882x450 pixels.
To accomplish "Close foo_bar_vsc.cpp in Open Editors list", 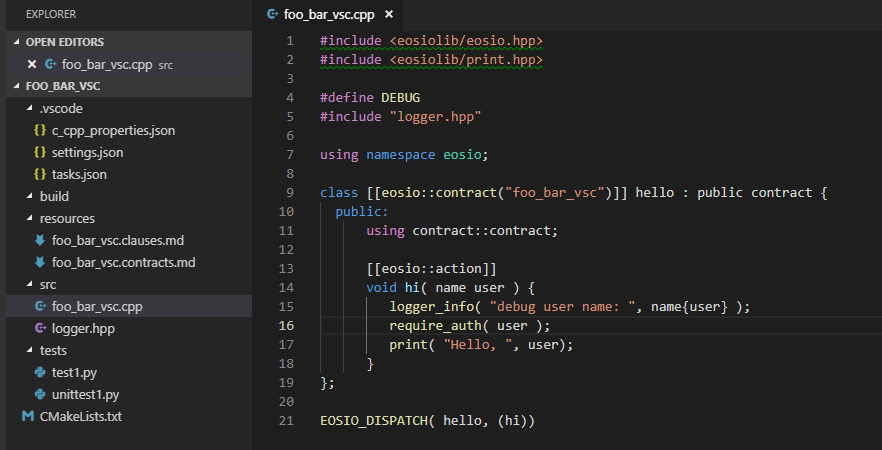I will [32, 65].
